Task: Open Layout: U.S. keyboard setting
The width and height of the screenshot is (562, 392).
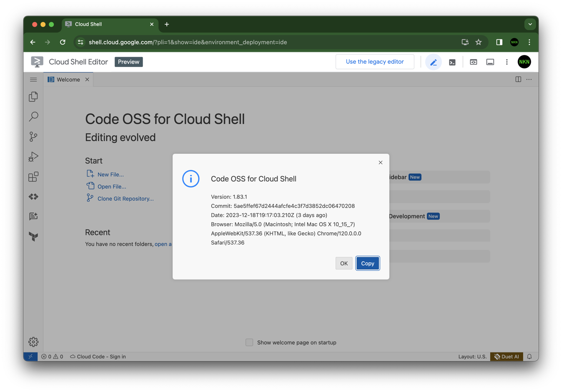Action: [472, 357]
